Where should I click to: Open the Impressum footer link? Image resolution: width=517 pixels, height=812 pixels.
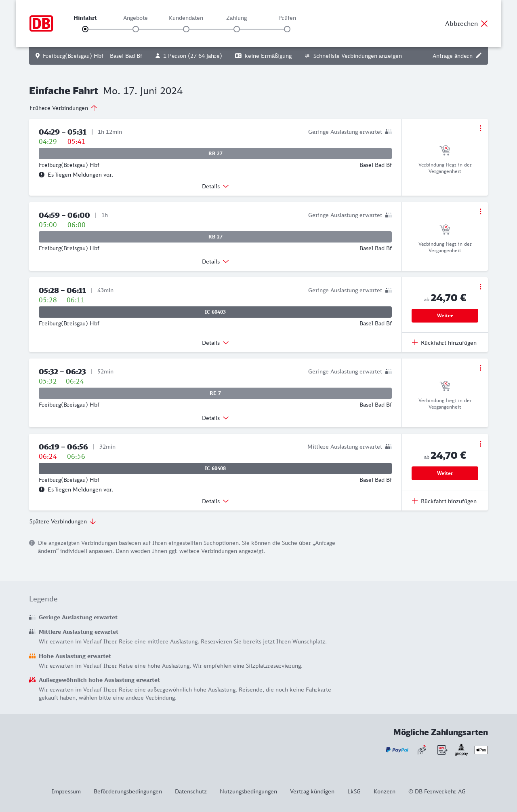pyautogui.click(x=66, y=791)
